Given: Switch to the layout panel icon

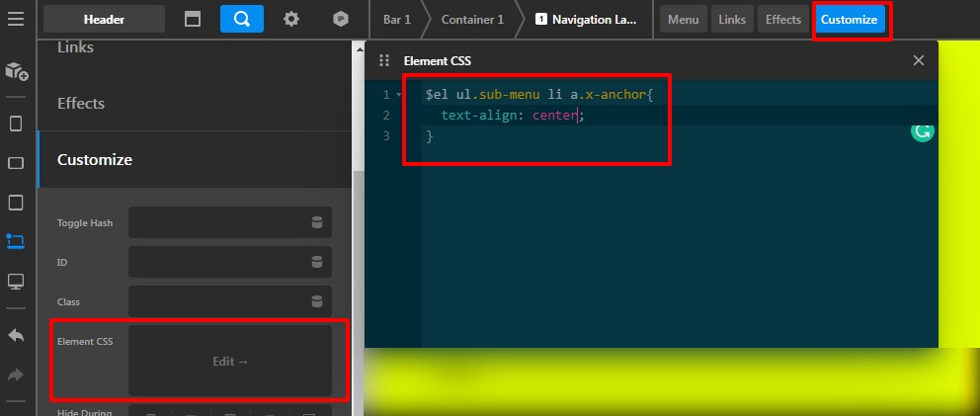Looking at the screenshot, I should (193, 20).
